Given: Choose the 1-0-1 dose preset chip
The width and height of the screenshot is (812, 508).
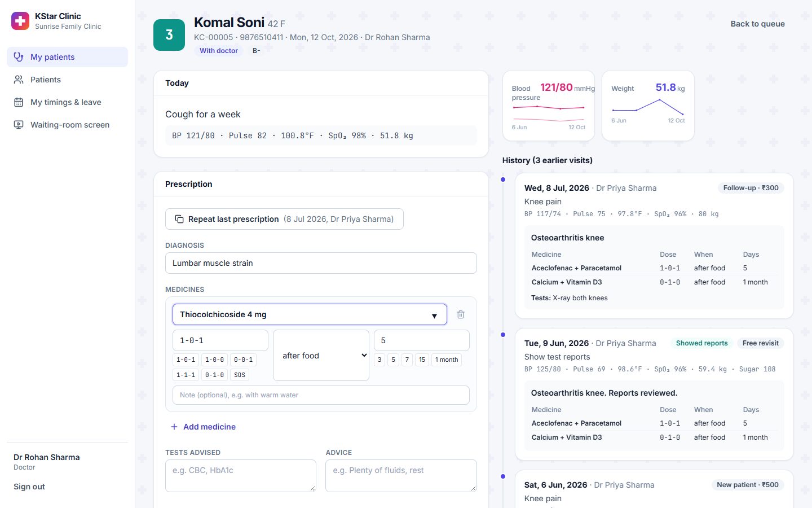Looking at the screenshot, I should point(186,360).
